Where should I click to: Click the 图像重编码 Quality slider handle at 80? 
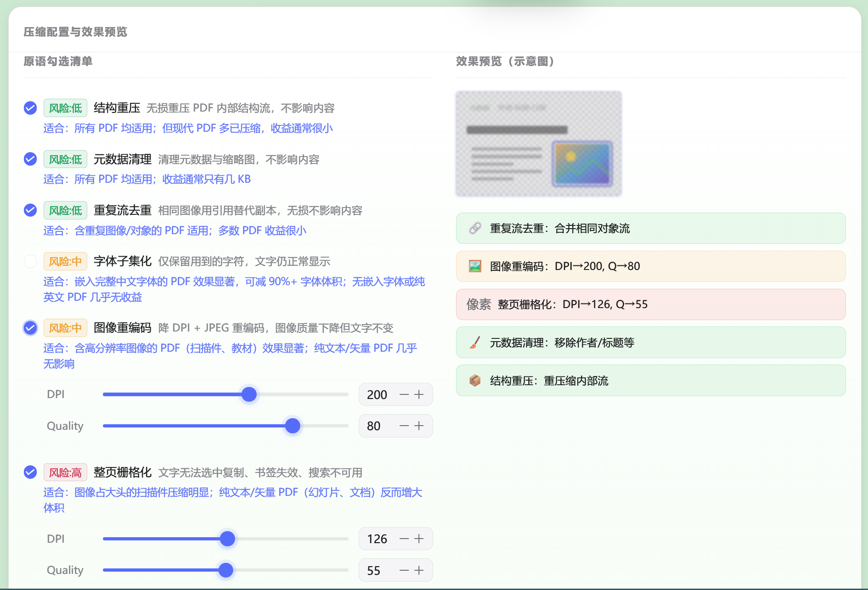(293, 426)
